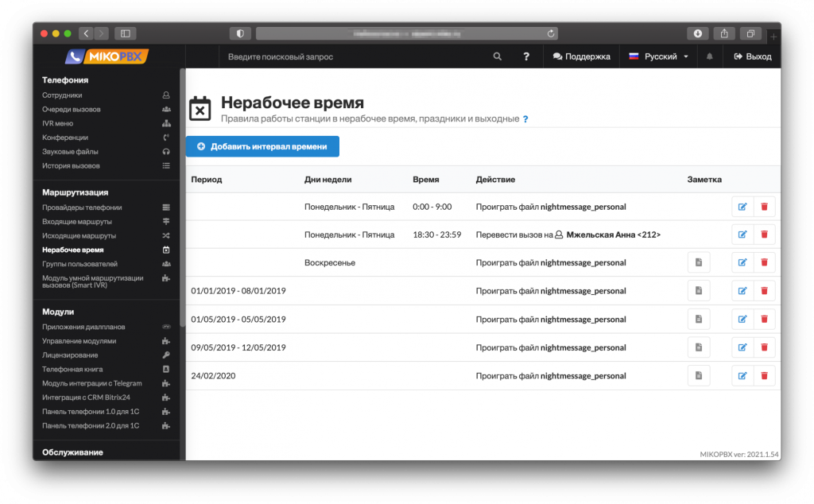This screenshot has height=504, width=814.
Task: Open the question mark help icon in header
Action: [525, 56]
